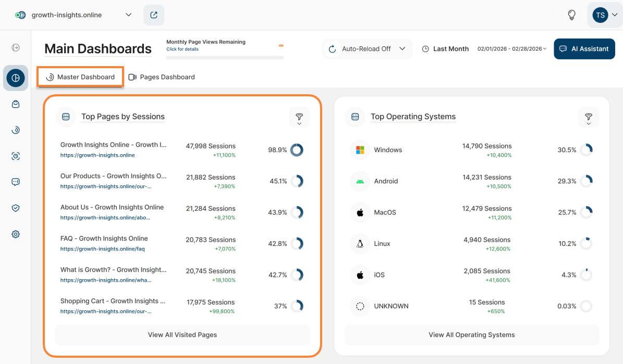This screenshot has height=364, width=623.
Task: Open the shopping bag sidebar icon
Action: point(16,104)
